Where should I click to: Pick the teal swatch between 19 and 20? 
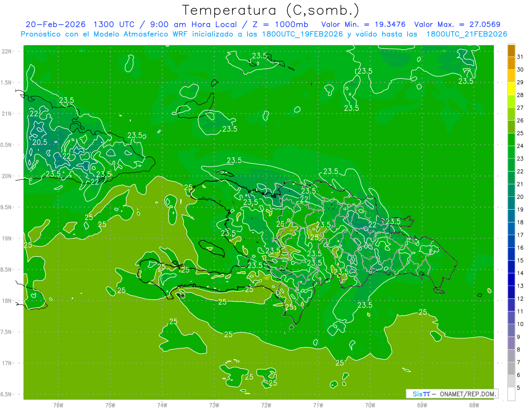pos(511,203)
